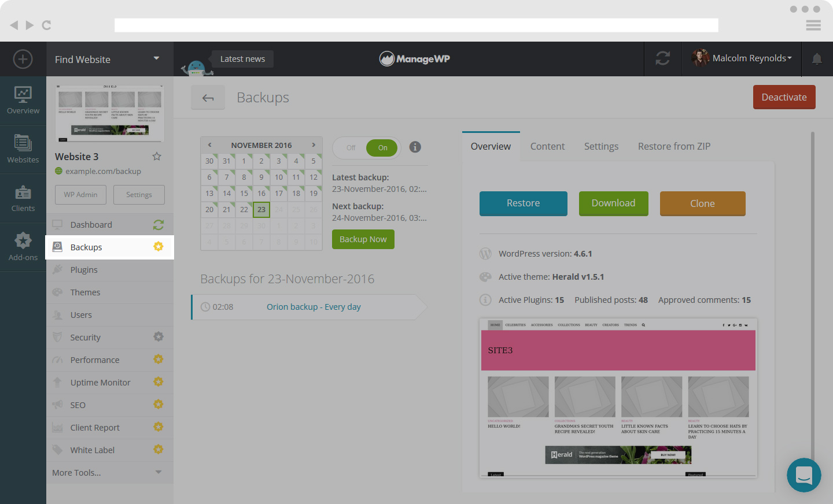Open WP Admin for Website 3
The width and height of the screenshot is (833, 504).
pyautogui.click(x=80, y=195)
